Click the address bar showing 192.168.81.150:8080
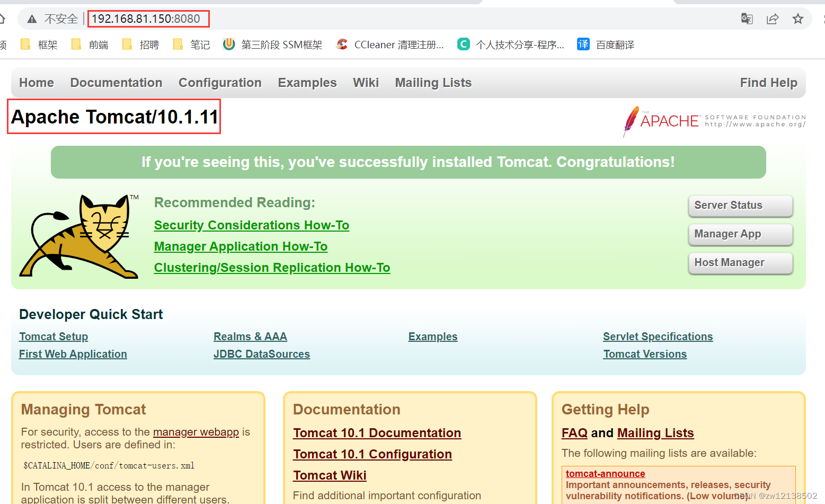Screen dimensions: 825x504 [148, 19]
